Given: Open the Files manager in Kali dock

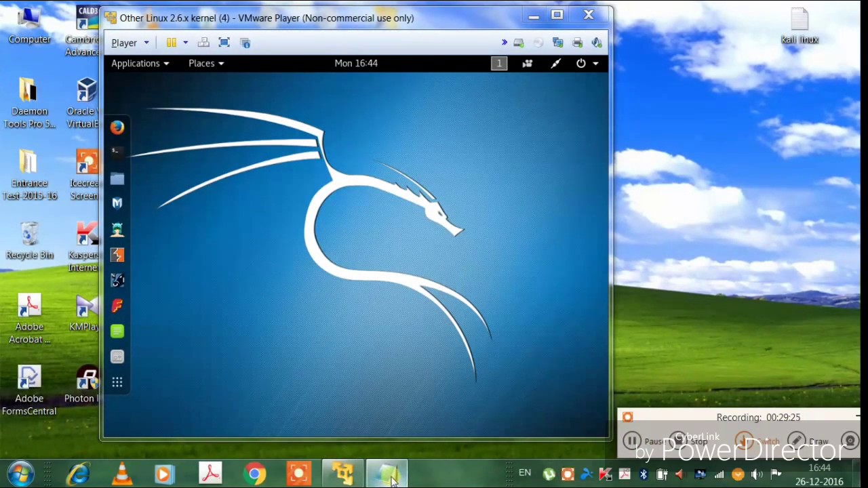Looking at the screenshot, I should (117, 178).
